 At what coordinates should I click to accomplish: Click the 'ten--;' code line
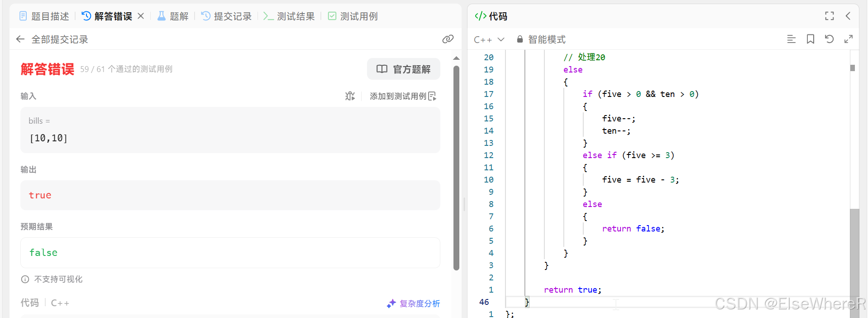click(x=616, y=131)
